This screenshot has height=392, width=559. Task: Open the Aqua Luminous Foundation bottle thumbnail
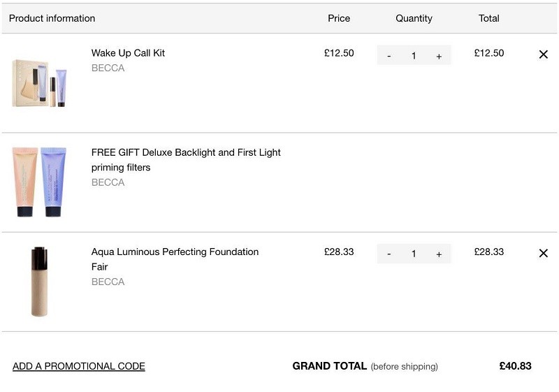tap(39, 281)
